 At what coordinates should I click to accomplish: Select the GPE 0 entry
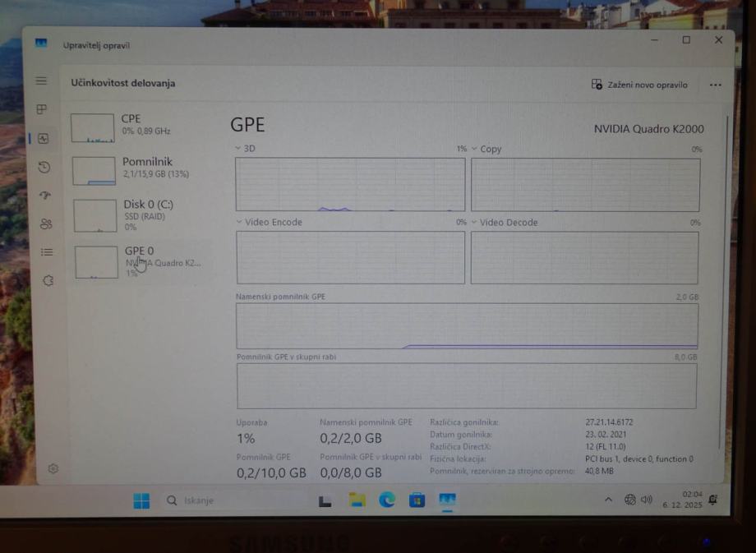[x=143, y=262]
